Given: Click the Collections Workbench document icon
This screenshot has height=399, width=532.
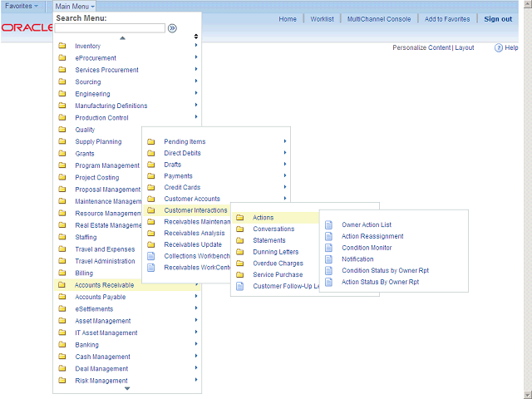Looking at the screenshot, I should pos(151,256).
